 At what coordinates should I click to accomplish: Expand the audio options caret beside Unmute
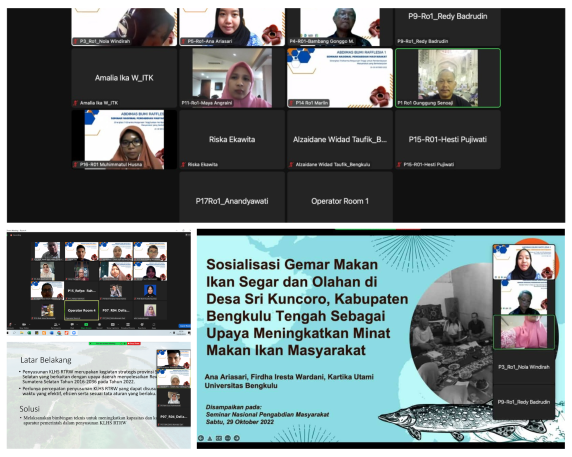pyautogui.click(x=15, y=325)
